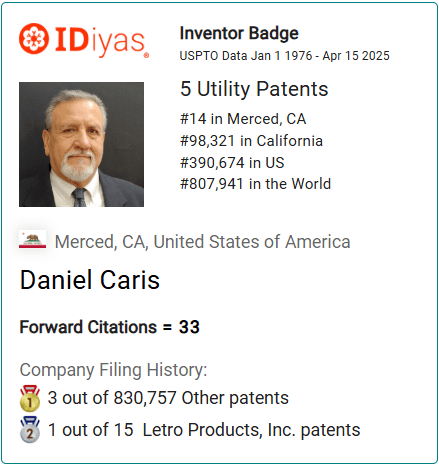Click the silver second-place medal icon
Screen dimensions: 439x465
(x=30, y=430)
